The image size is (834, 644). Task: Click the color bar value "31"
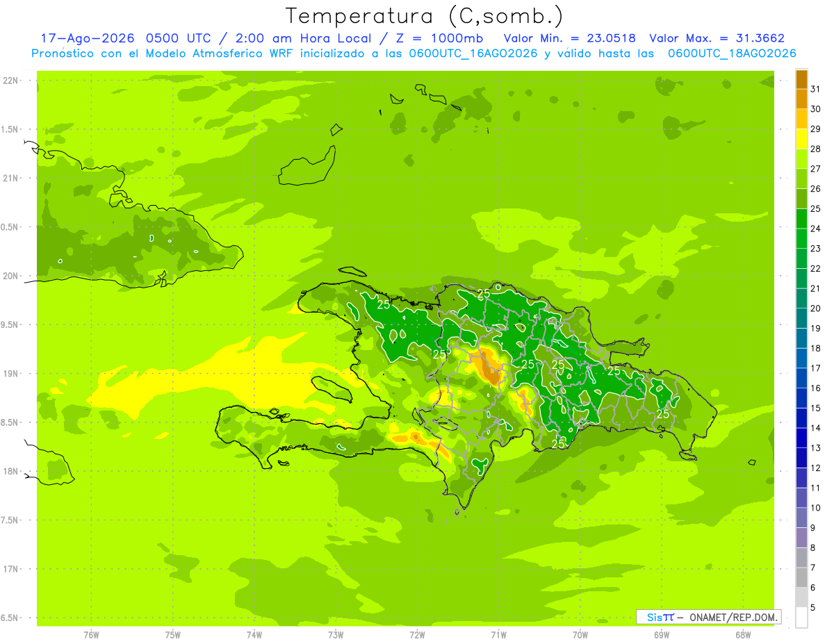click(815, 89)
